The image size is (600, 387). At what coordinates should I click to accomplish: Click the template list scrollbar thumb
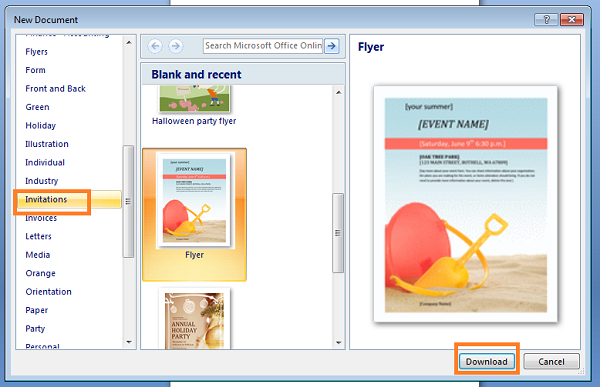point(338,233)
